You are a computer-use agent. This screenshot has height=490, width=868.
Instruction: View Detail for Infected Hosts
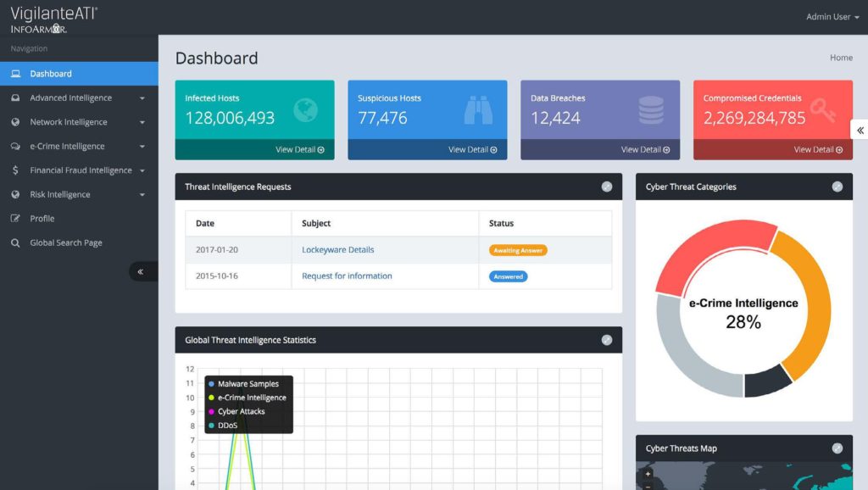point(299,149)
